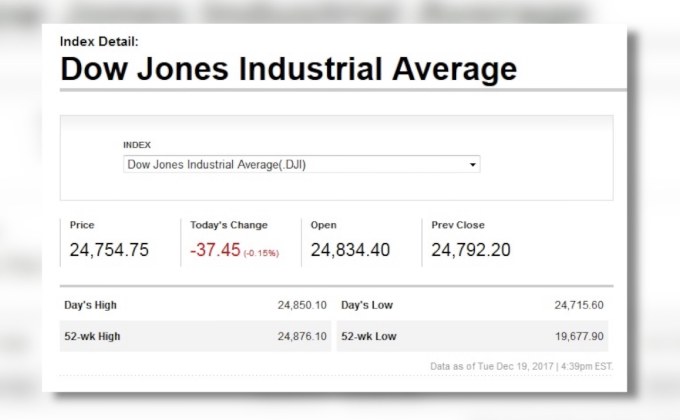Click the Today's Change label
Image resolution: width=680 pixels, height=420 pixels.
click(229, 225)
